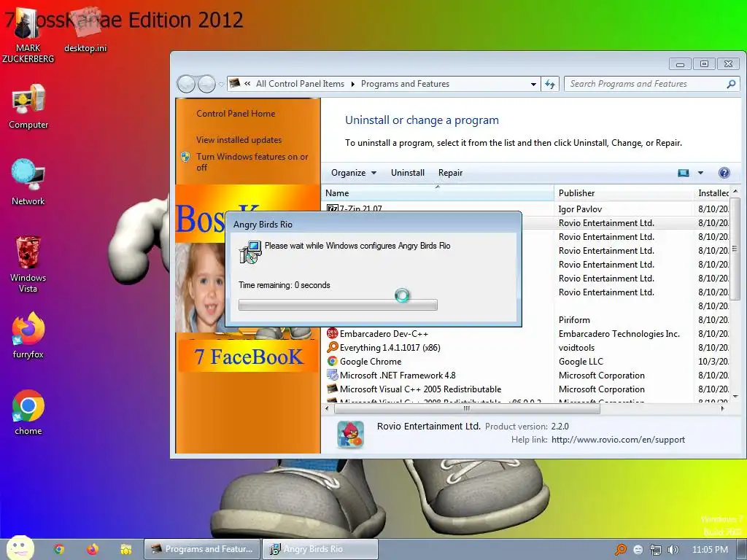Open Turn Windows features on or off
747x560 pixels.
click(252, 162)
